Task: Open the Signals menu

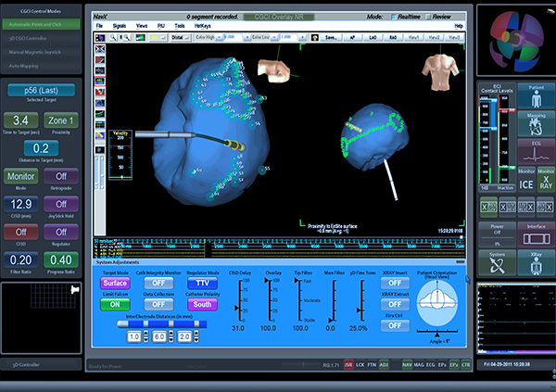Action: [120, 27]
